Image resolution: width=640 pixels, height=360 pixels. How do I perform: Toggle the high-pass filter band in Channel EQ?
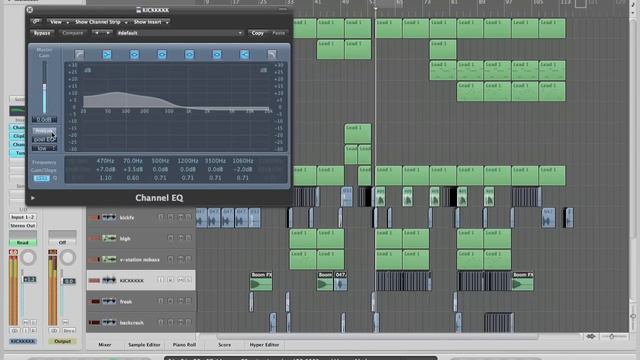tap(79, 54)
